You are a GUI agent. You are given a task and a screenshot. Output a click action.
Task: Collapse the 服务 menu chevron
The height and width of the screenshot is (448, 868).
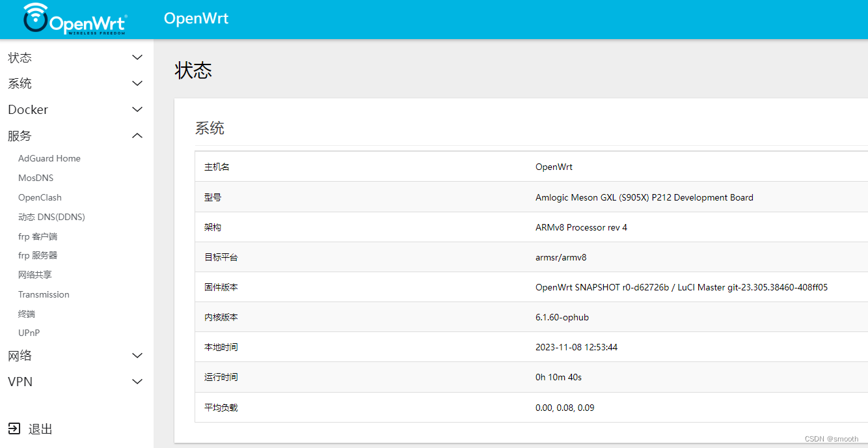[137, 135]
